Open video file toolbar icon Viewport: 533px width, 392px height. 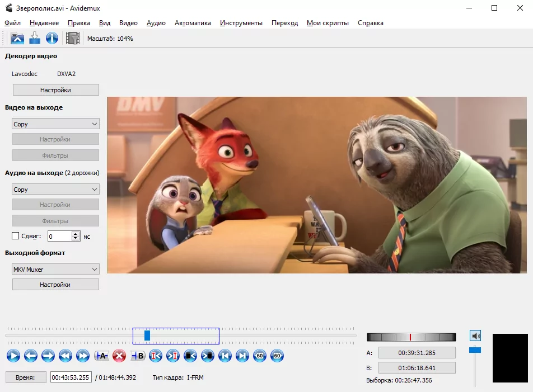17,39
